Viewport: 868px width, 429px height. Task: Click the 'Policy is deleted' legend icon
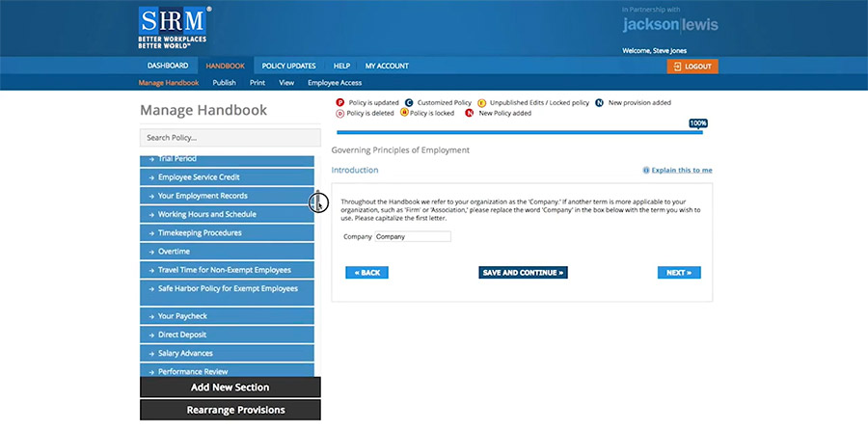(339, 113)
